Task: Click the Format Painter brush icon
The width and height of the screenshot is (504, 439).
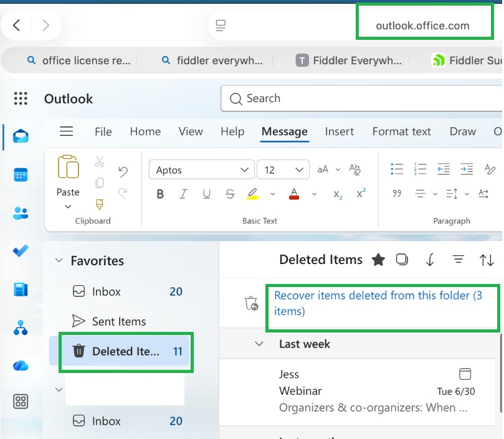Action: coord(100,204)
